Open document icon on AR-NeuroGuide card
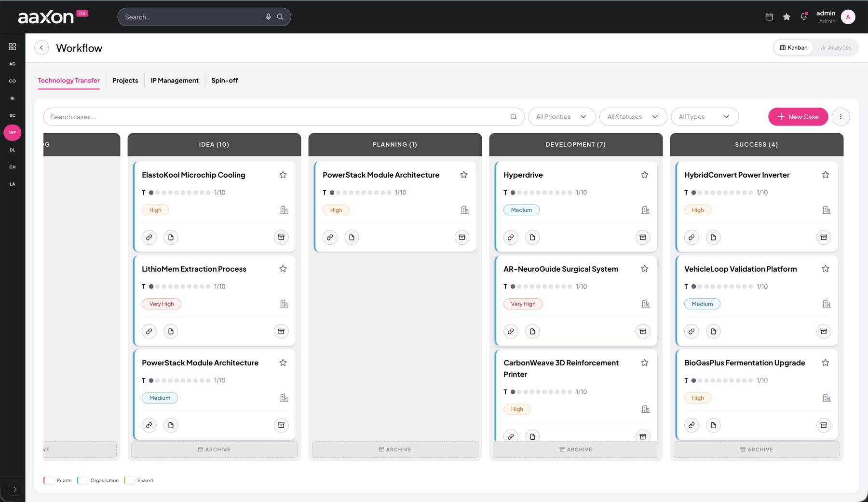 tap(532, 332)
